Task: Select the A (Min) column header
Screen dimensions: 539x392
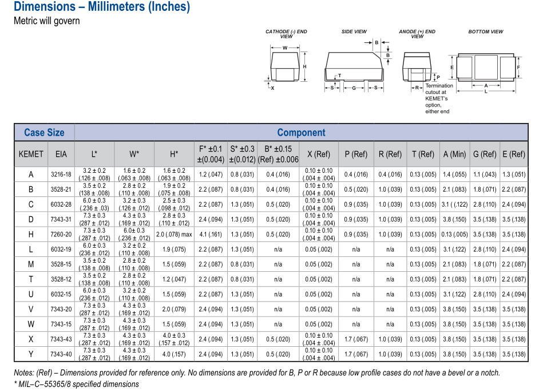Action: click(x=454, y=154)
